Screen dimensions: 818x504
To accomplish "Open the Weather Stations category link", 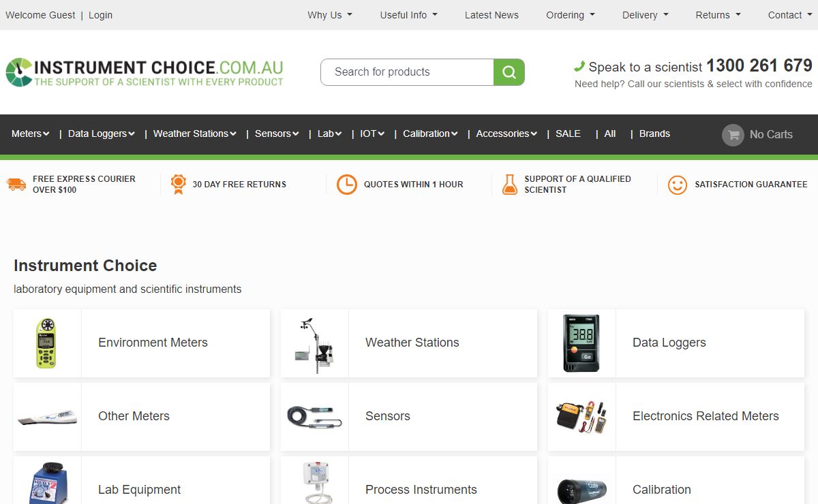I will (412, 343).
